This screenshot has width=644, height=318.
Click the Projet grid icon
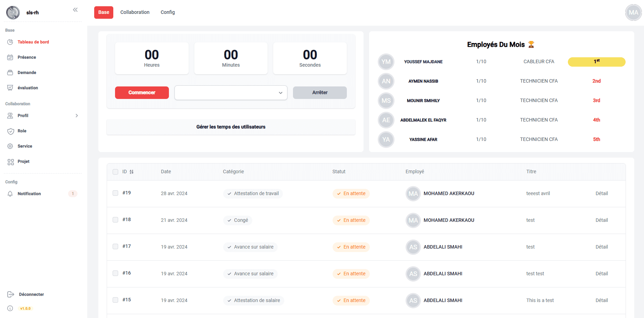[x=10, y=162]
